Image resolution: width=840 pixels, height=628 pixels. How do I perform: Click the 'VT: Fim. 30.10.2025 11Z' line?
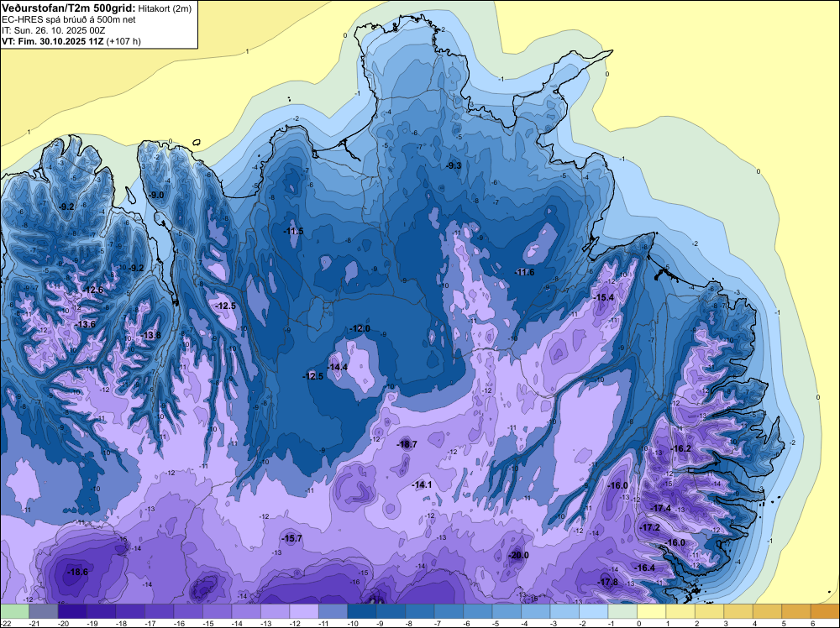53,42
